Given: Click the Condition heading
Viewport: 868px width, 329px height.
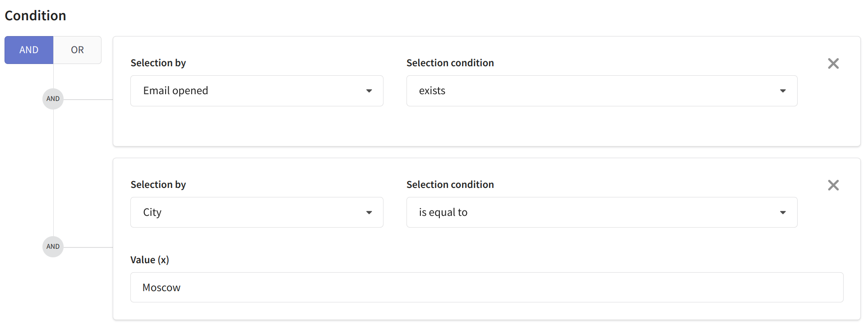Looking at the screenshot, I should (x=35, y=16).
